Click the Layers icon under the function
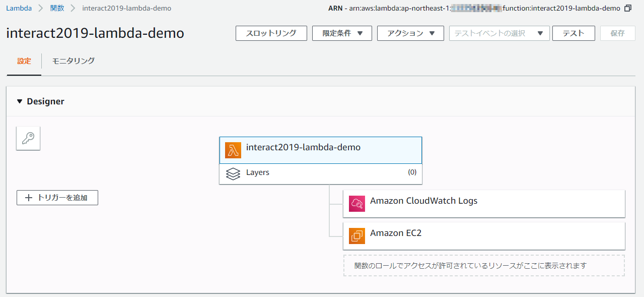 point(233,173)
